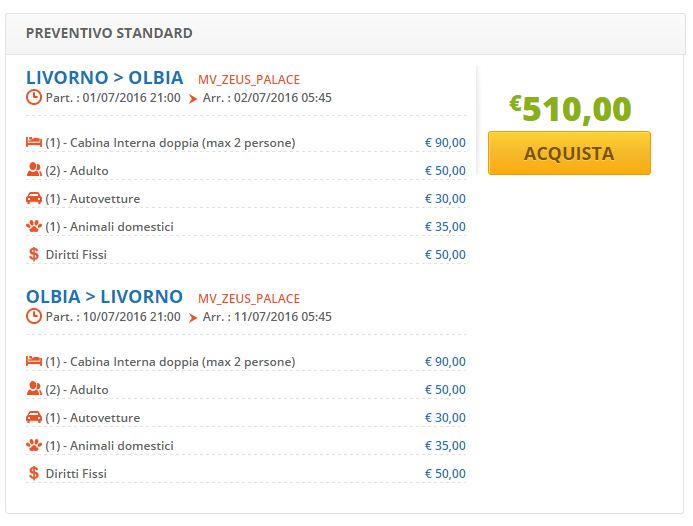Select the PREVENTIVO STANDARD panel header
The image size is (693, 526).
pos(345,34)
